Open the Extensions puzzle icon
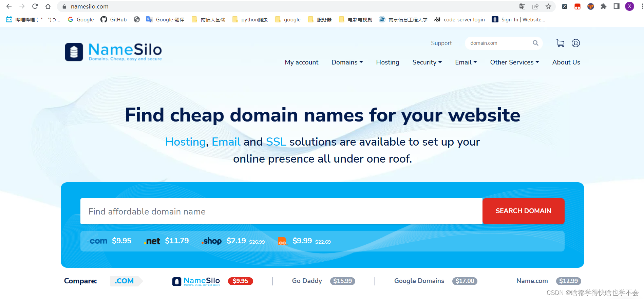 tap(604, 6)
